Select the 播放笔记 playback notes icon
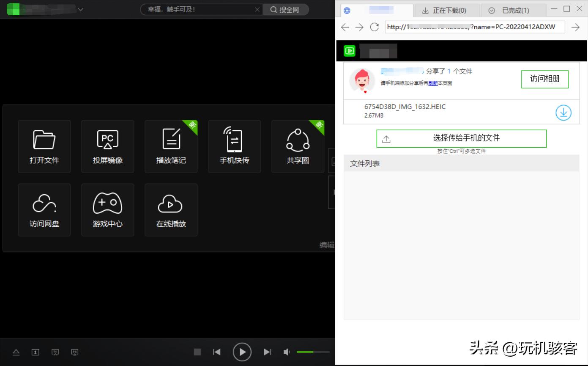 171,146
